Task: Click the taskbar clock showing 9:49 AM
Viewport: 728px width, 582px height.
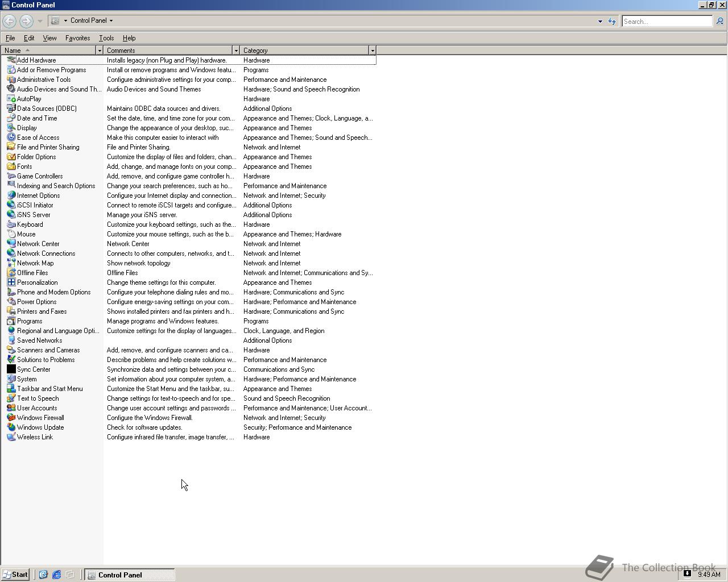Action: [x=709, y=575]
